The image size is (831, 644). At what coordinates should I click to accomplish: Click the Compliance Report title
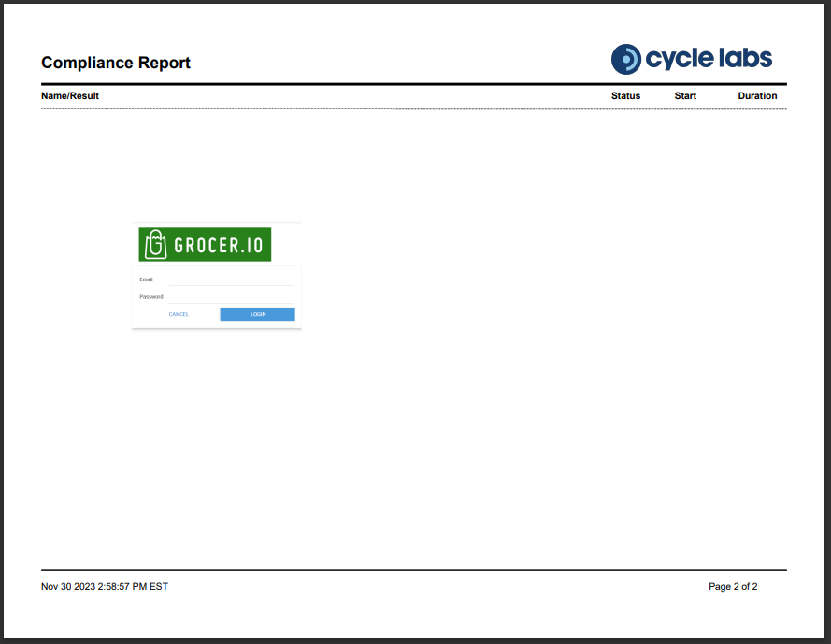click(x=116, y=63)
